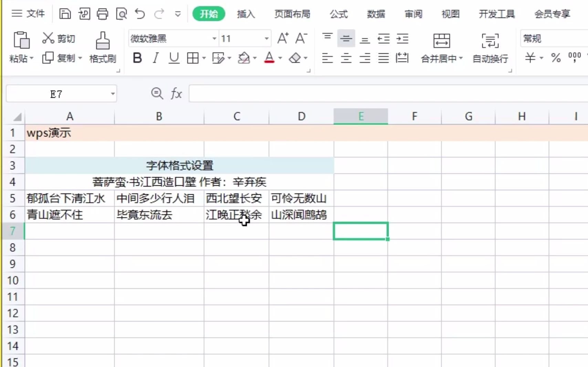The height and width of the screenshot is (367, 588).
Task: Click the Copy icon
Action: click(x=48, y=58)
